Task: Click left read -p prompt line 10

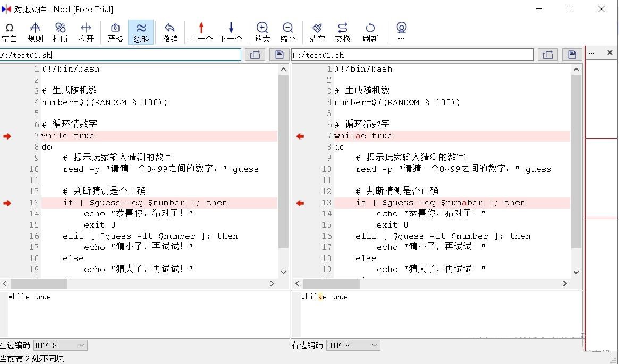Action: (160, 169)
